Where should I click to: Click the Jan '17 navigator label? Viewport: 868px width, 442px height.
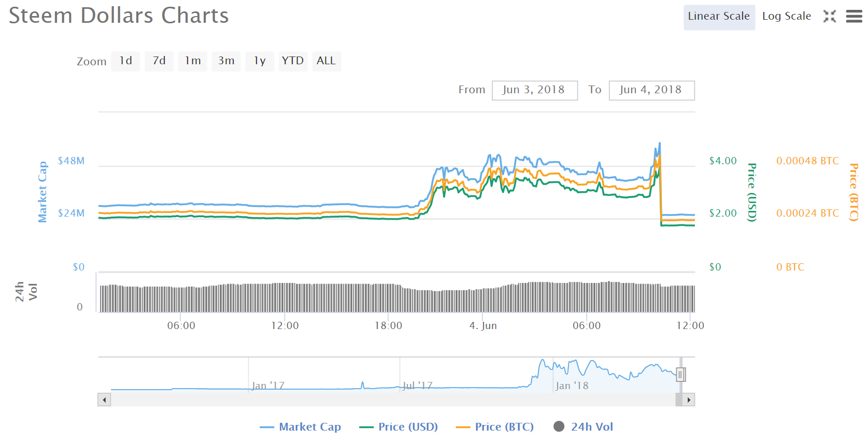pyautogui.click(x=268, y=386)
